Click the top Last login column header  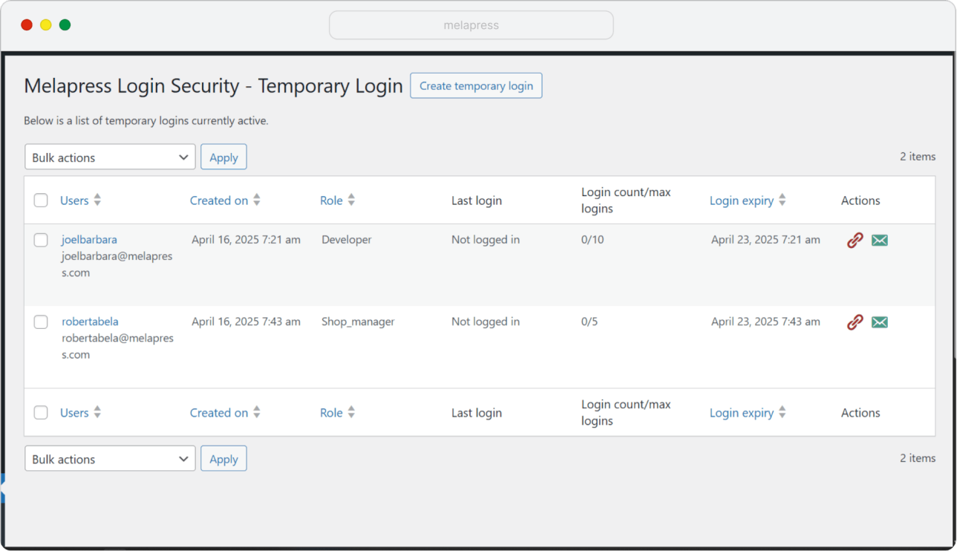477,200
